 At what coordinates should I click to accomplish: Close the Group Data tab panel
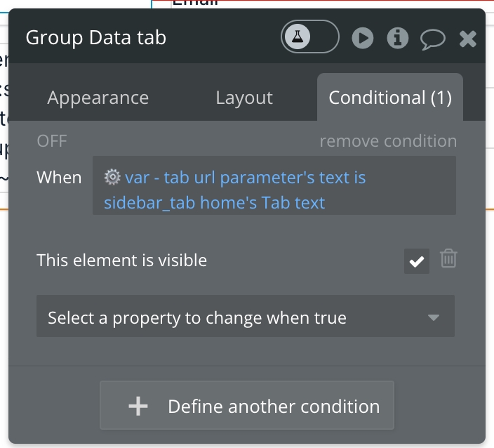point(467,39)
